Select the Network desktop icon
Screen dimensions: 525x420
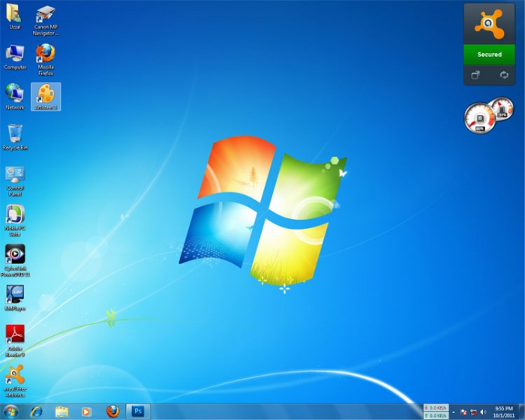[x=15, y=97]
